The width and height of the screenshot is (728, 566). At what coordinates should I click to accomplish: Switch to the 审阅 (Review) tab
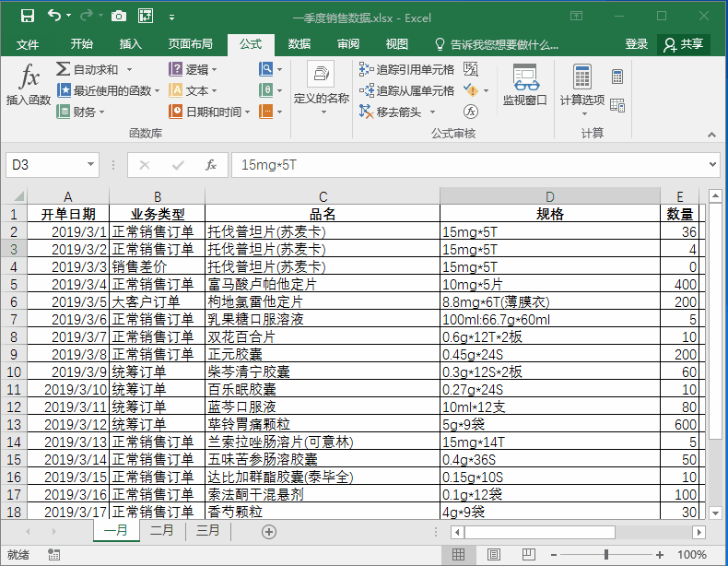[348, 44]
